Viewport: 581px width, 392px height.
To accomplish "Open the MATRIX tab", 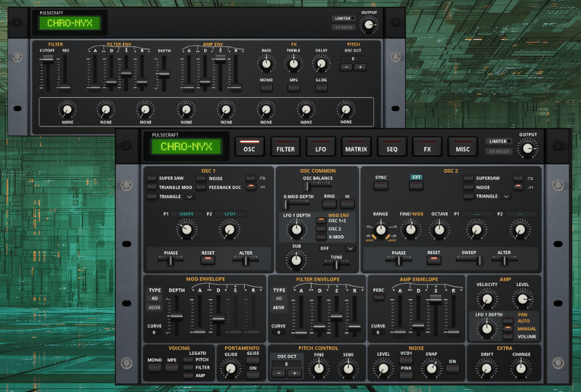I will click(x=356, y=147).
